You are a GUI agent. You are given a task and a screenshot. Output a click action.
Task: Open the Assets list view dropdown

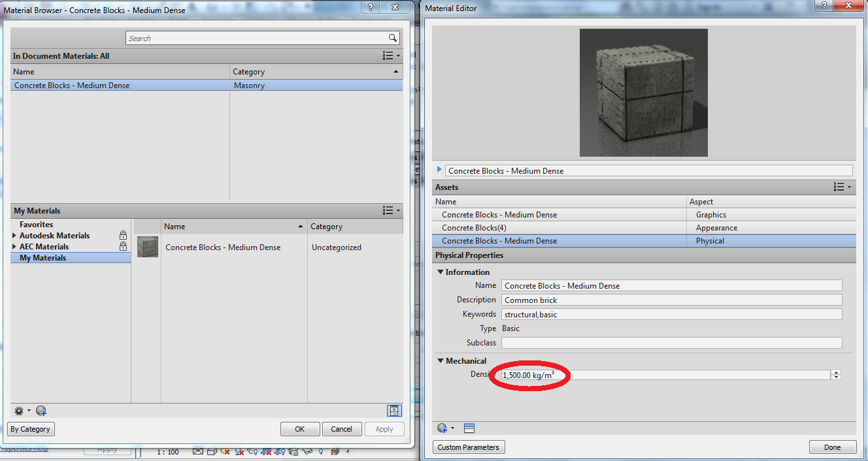click(x=843, y=187)
